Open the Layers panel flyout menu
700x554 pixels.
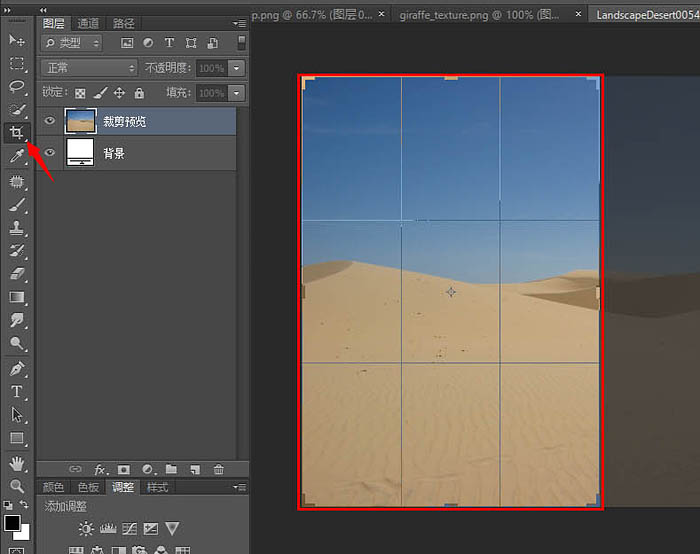[x=239, y=23]
